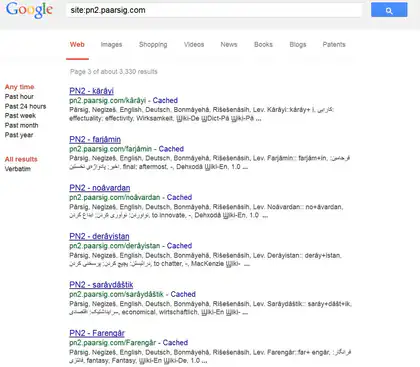Image resolution: width=420 pixels, height=367 pixels.
Task: Filter results to Past 24 hours
Action: tap(25, 106)
